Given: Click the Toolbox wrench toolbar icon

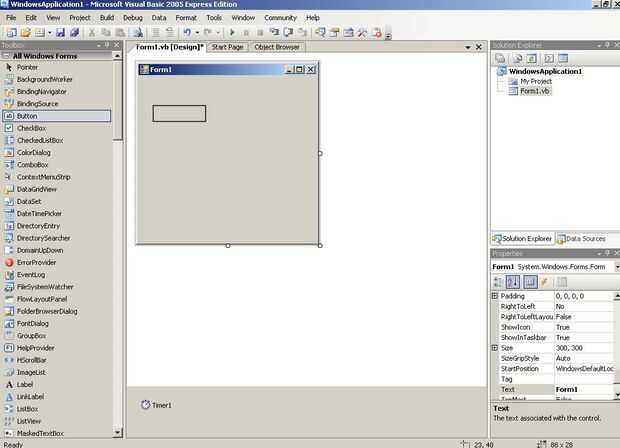Looking at the screenshot, I should pos(362,32).
